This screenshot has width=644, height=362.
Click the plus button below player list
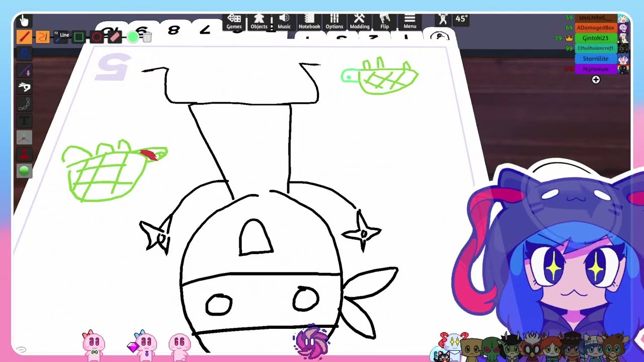pos(596,79)
